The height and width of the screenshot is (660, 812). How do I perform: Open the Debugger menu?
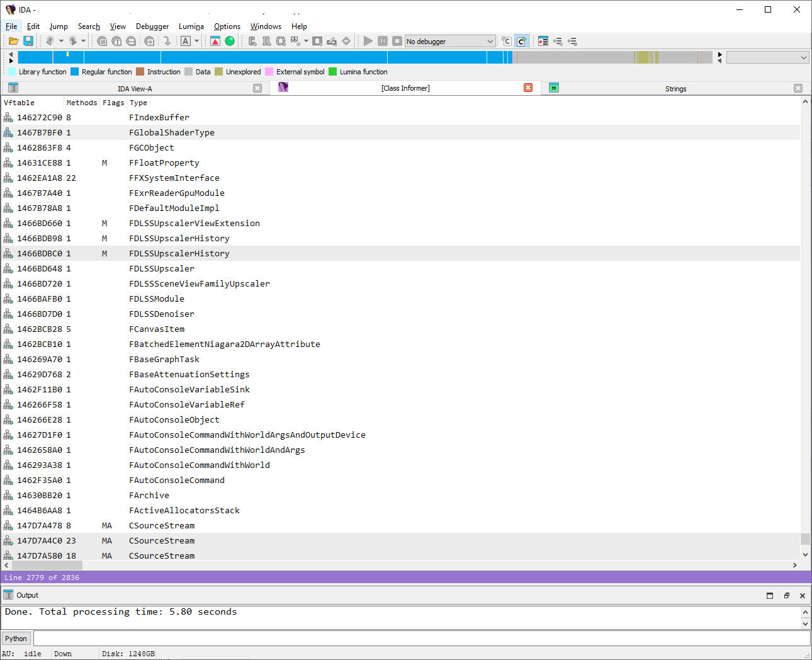152,26
